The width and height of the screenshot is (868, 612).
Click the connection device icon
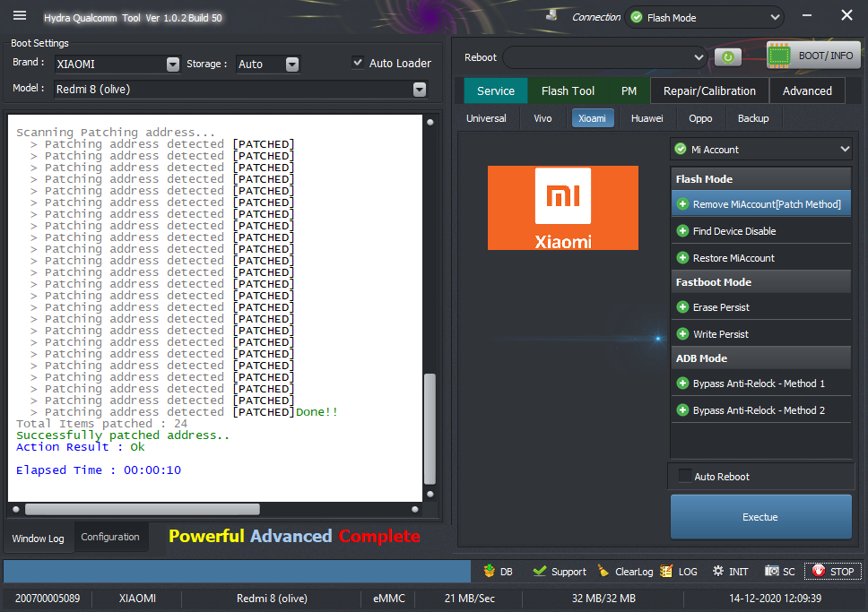click(551, 15)
